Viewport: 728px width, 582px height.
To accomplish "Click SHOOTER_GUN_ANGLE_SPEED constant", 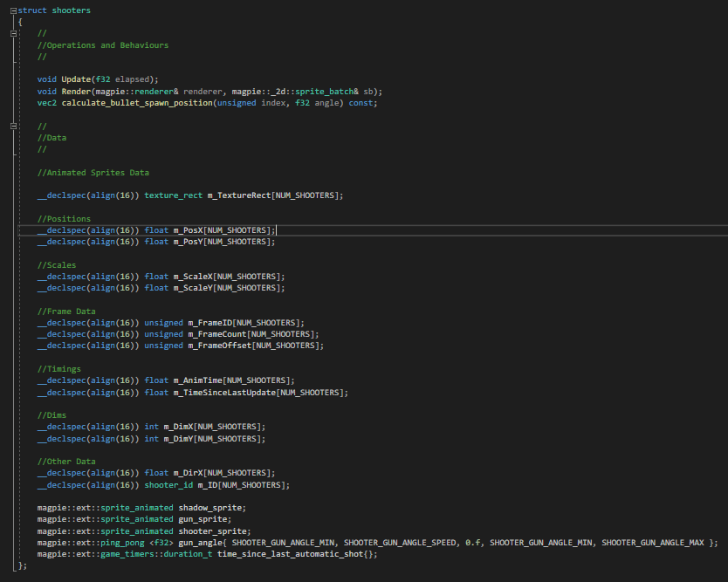I will [x=400, y=543].
